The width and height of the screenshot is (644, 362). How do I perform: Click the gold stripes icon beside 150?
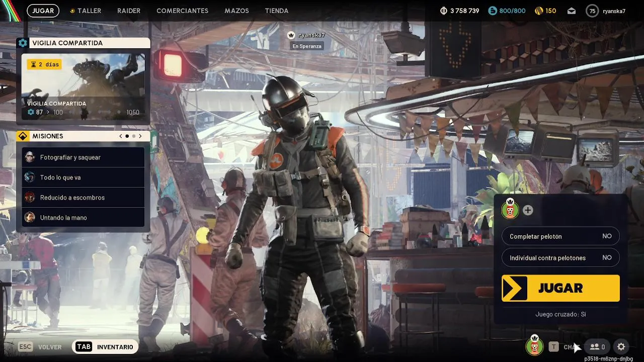538,11
